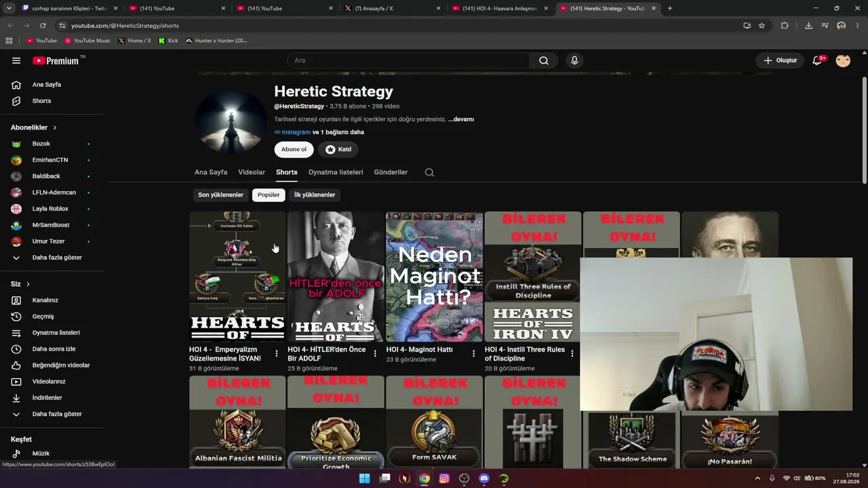This screenshot has width=868, height=488.
Task: Open Discord from the taskbar
Action: (x=484, y=479)
